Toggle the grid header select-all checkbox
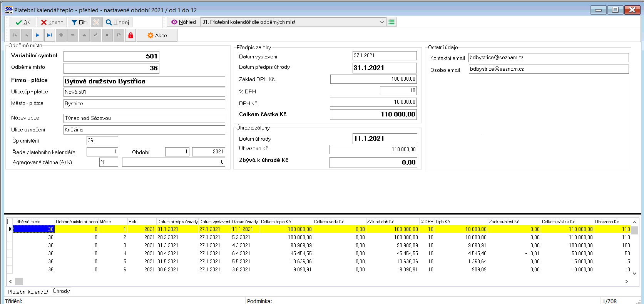 point(10,222)
